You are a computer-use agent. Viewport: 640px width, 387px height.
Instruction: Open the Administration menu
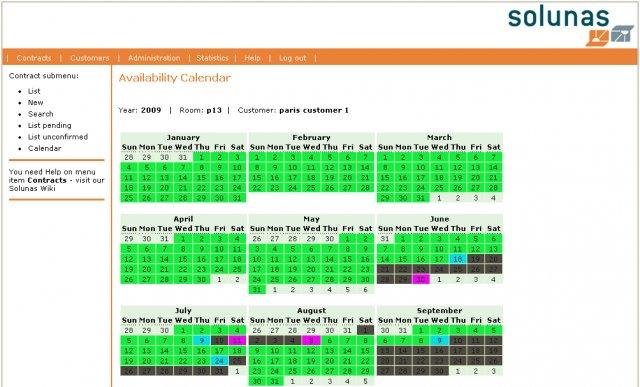pos(154,58)
